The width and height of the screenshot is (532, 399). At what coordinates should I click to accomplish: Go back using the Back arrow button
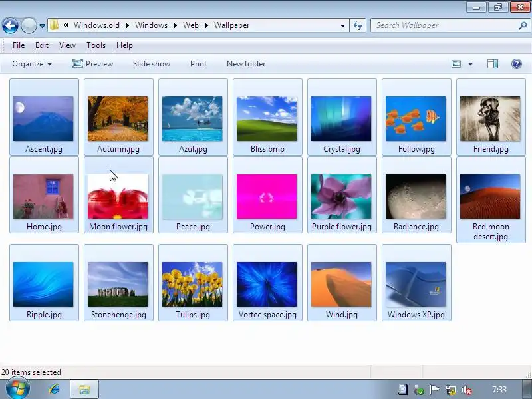coord(10,25)
